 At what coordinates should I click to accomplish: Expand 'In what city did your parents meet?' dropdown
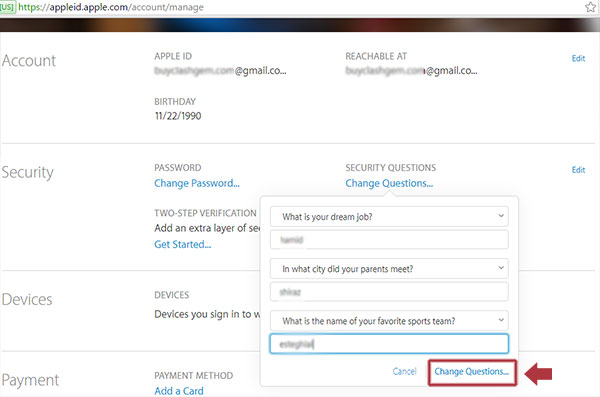coord(389,269)
